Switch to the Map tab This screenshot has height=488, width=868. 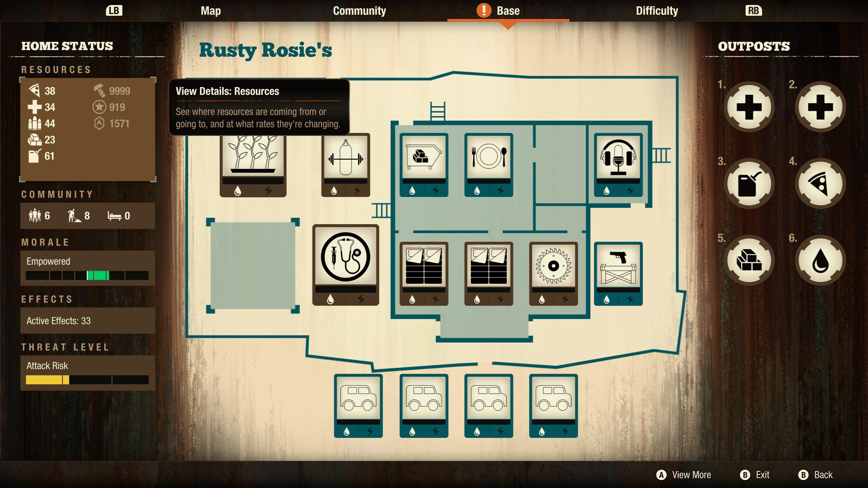(211, 11)
